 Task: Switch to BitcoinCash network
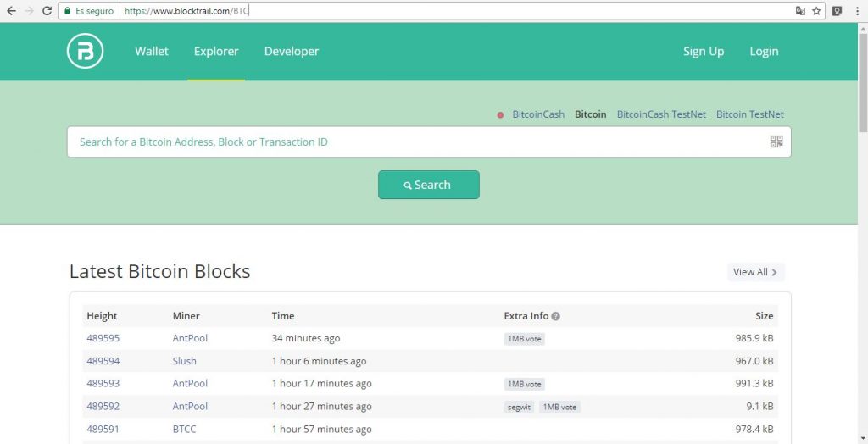[538, 114]
